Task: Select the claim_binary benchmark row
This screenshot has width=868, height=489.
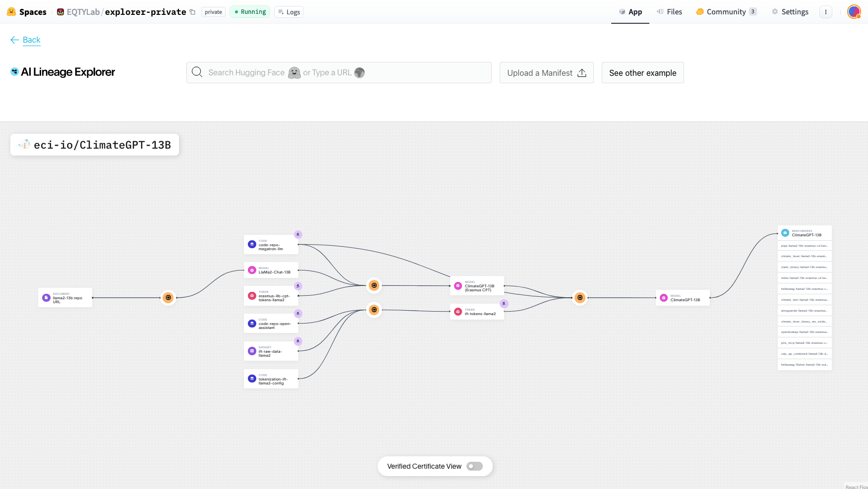Action: pos(805,267)
